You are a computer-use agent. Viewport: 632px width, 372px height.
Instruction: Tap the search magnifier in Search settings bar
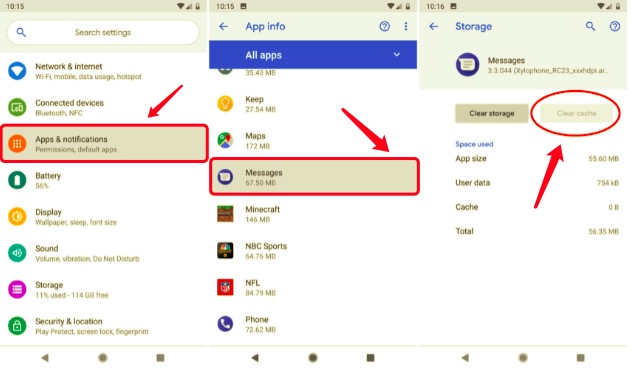21,32
